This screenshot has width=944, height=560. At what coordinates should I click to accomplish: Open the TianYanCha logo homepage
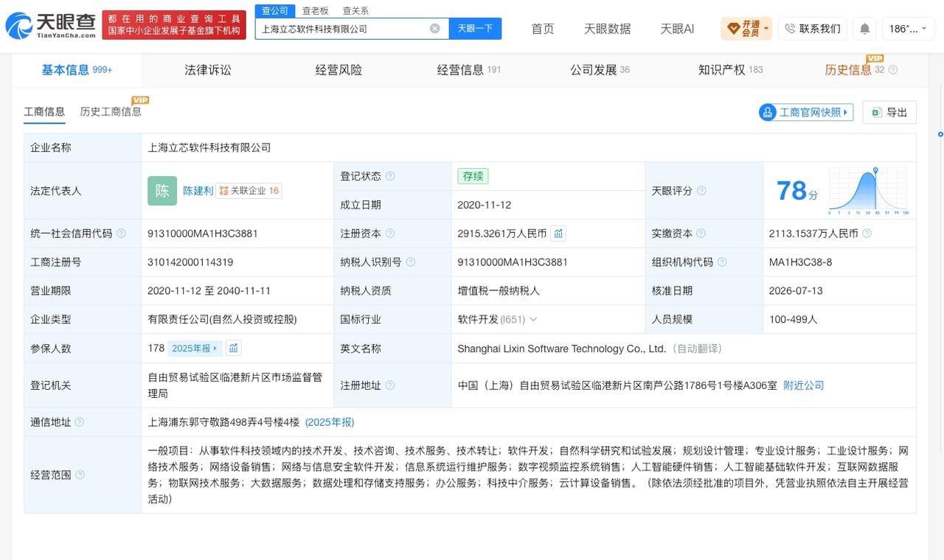[x=50, y=26]
